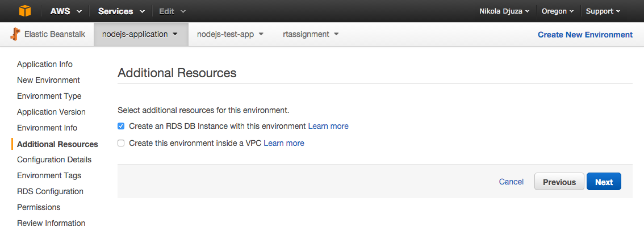Uncheck Create an RDS DB Instance checkbox
The height and width of the screenshot is (235, 644).
[x=121, y=126]
